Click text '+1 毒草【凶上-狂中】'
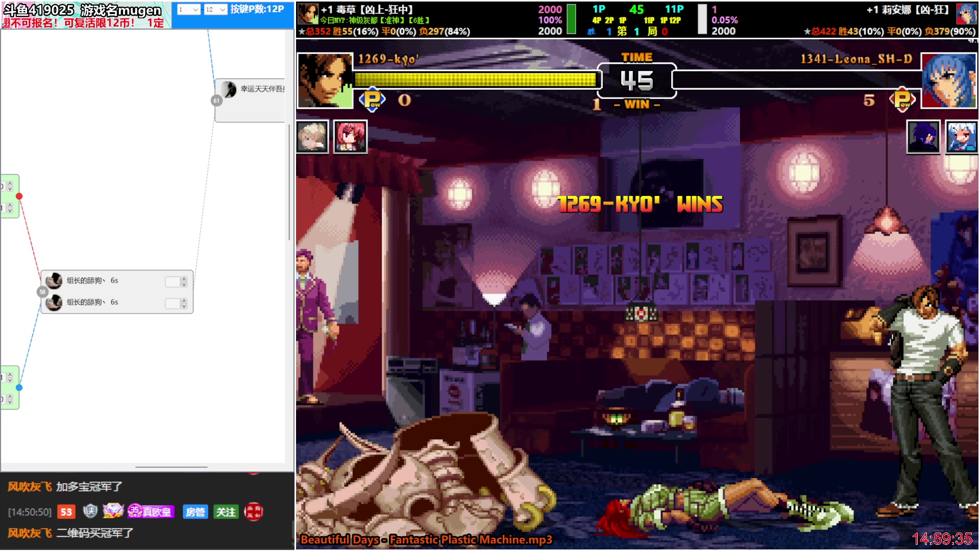The image size is (980, 551). coord(367,10)
